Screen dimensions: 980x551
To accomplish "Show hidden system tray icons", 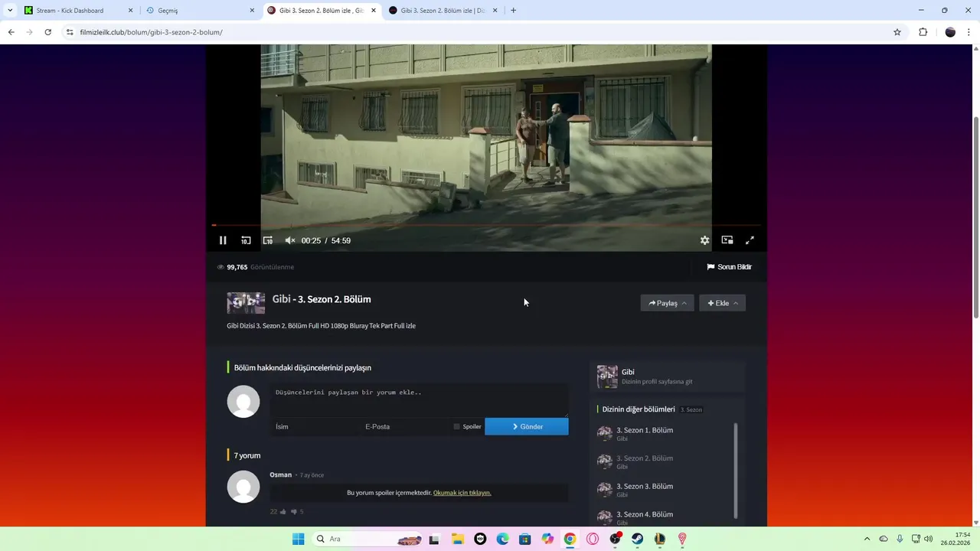I will click(867, 539).
